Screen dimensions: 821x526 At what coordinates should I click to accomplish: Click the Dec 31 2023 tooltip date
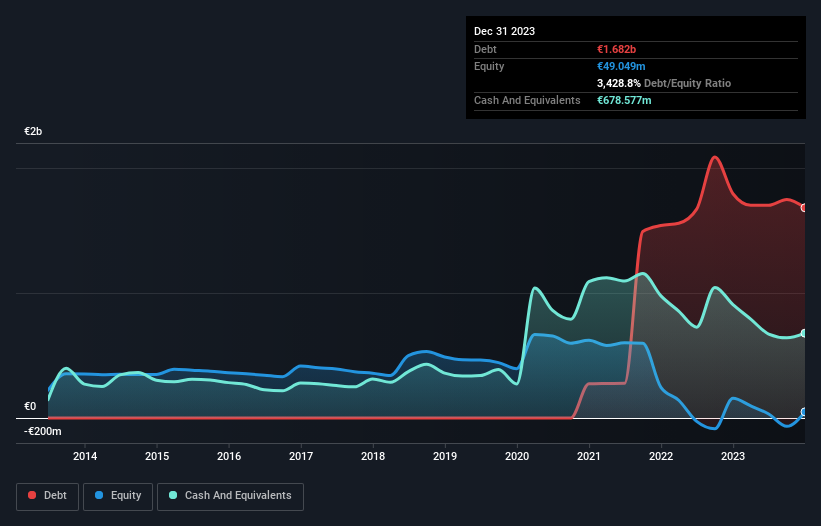[504, 31]
